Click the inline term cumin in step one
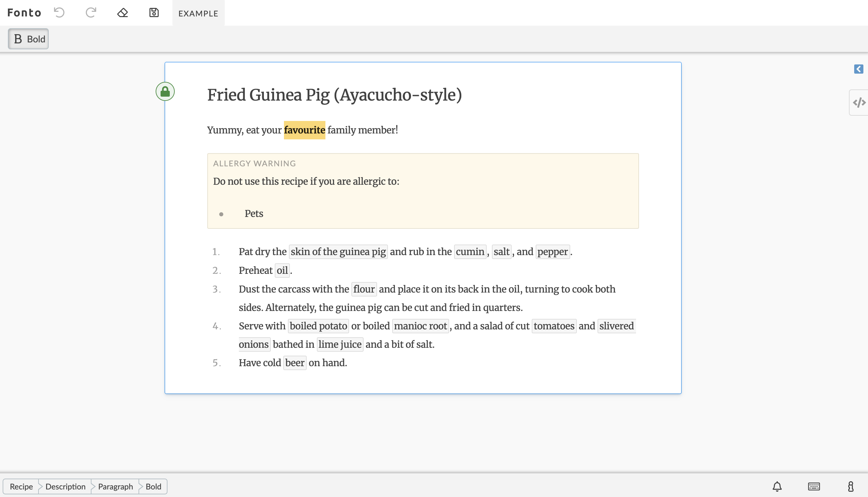Image resolution: width=868 pixels, height=497 pixels. [470, 251]
